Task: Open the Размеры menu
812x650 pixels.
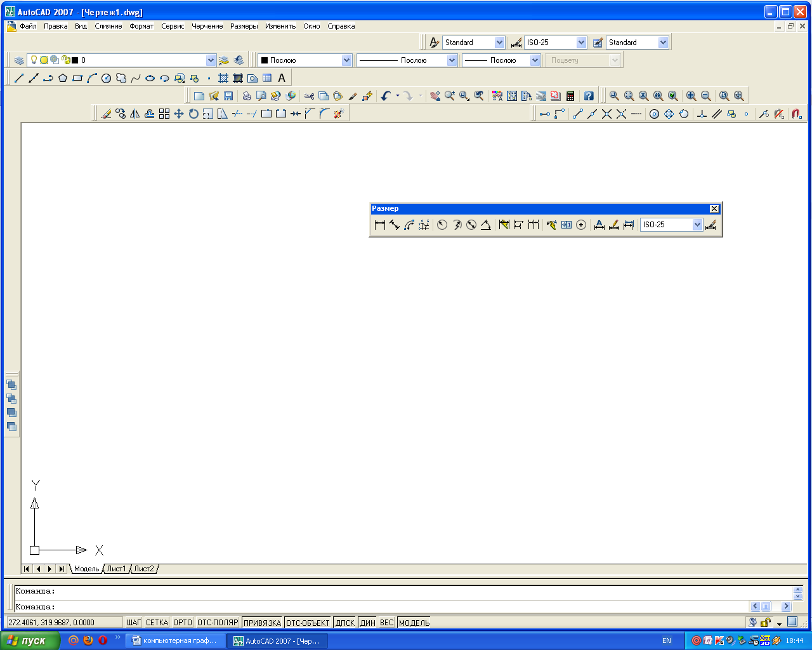Action: (244, 26)
